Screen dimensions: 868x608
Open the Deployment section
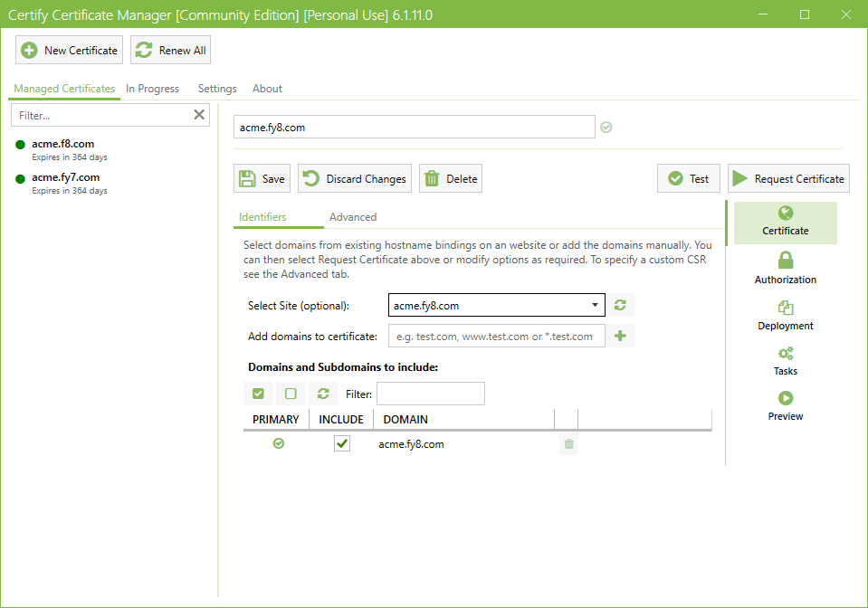click(x=785, y=316)
